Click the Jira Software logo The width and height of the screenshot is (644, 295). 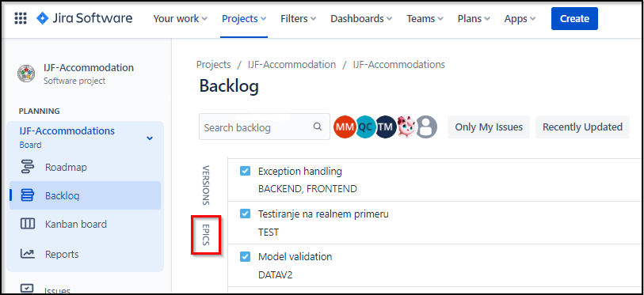pos(85,18)
